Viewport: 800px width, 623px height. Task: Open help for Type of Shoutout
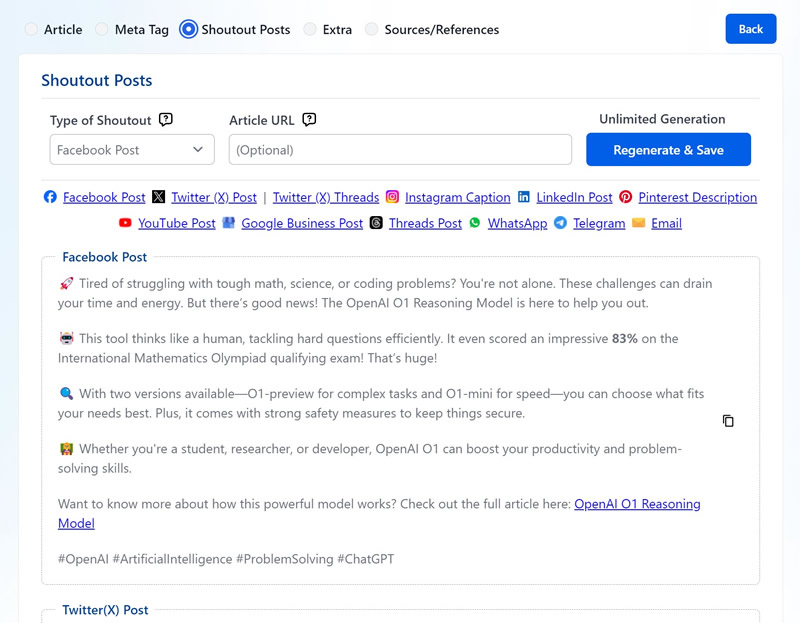tap(166, 119)
